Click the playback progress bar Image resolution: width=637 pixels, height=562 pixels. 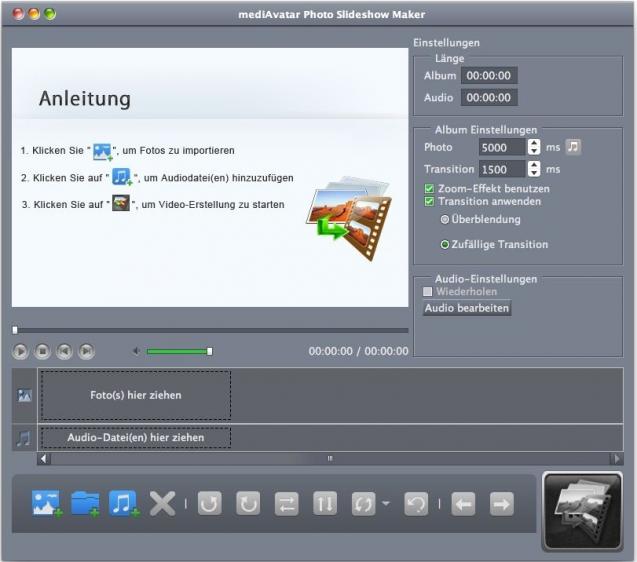click(x=210, y=330)
